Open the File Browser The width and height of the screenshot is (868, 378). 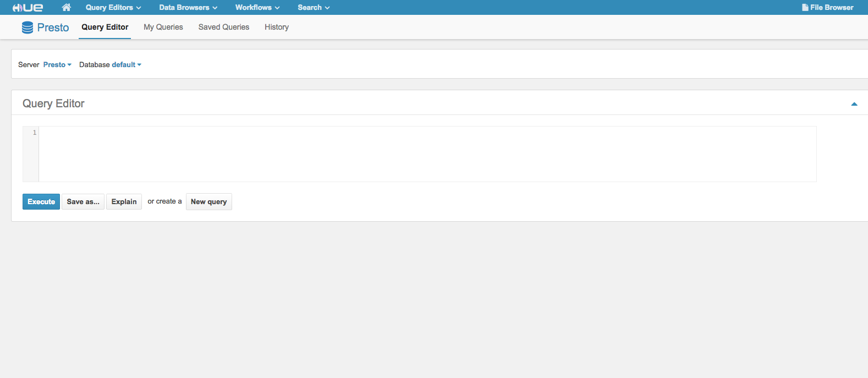pos(827,8)
